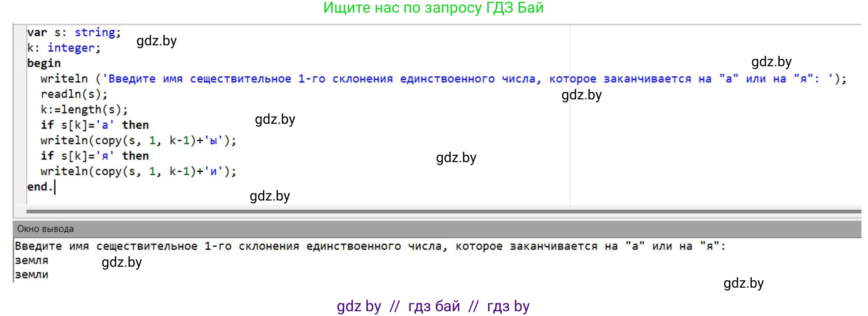Click the writeln line that appends 'ы'
The height and width of the screenshot is (316, 868).
point(138,141)
